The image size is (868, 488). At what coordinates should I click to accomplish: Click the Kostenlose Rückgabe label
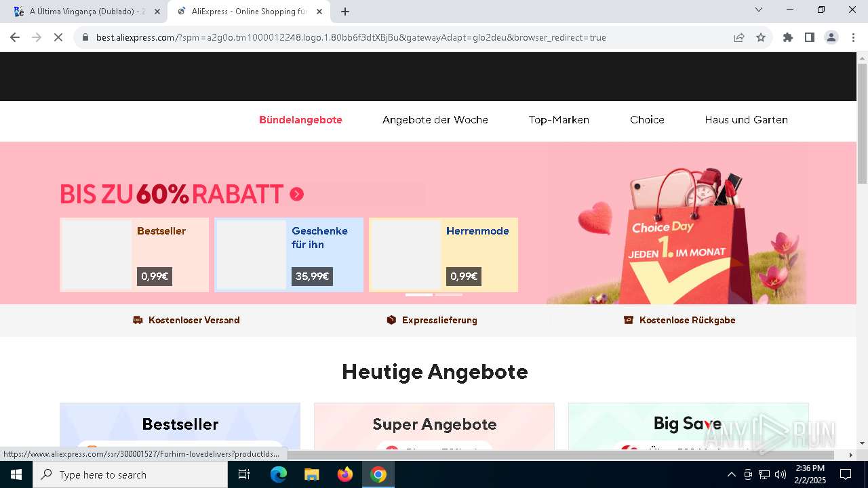(x=688, y=320)
